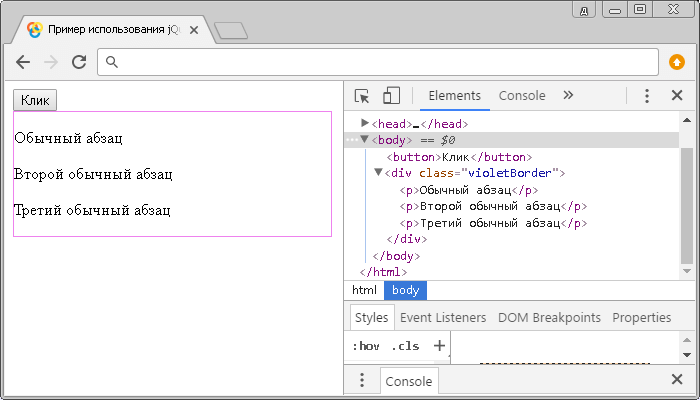Click the Elements panel scrollbar thumb
This screenshot has width=700, height=400.
coord(687,206)
